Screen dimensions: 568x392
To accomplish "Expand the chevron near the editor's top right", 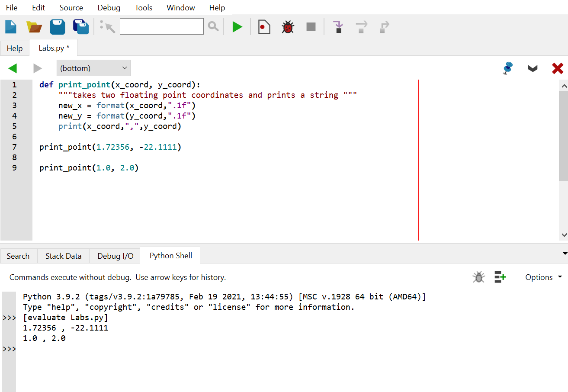I will click(x=533, y=68).
